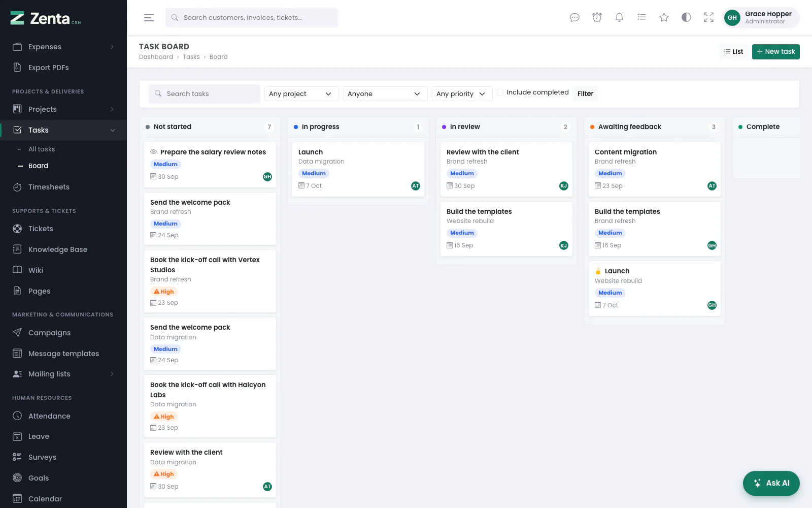Open the chat messages icon

tap(574, 18)
